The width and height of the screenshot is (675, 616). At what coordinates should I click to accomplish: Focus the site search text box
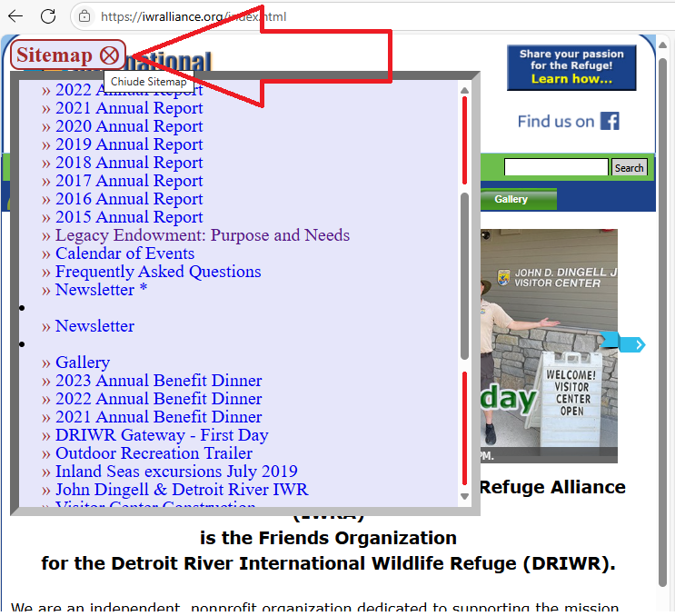556,167
